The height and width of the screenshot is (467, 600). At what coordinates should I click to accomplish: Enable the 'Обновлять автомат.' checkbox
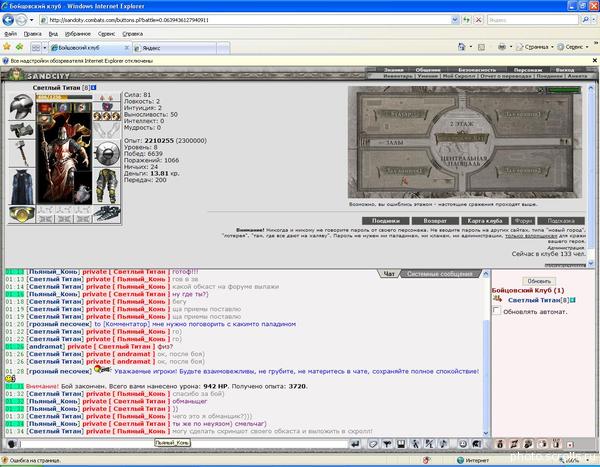pyautogui.click(x=497, y=311)
